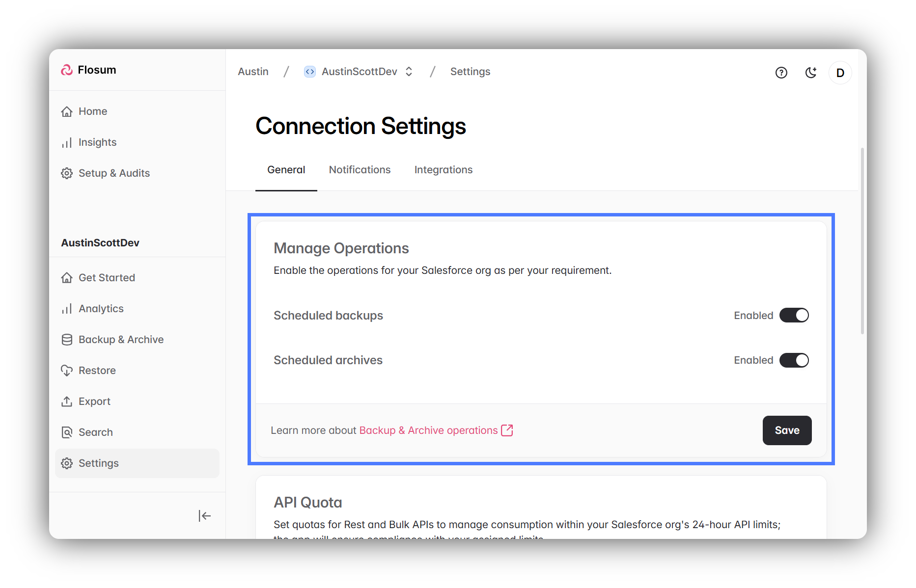916x588 pixels.
Task: Collapse the sidebar with arrow icon
Action: [204, 515]
